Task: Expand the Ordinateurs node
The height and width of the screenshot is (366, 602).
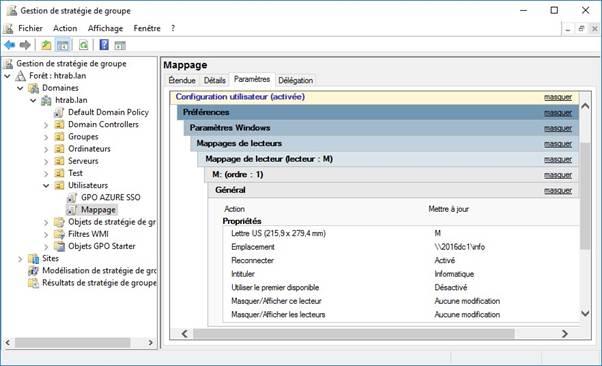Action: point(46,149)
